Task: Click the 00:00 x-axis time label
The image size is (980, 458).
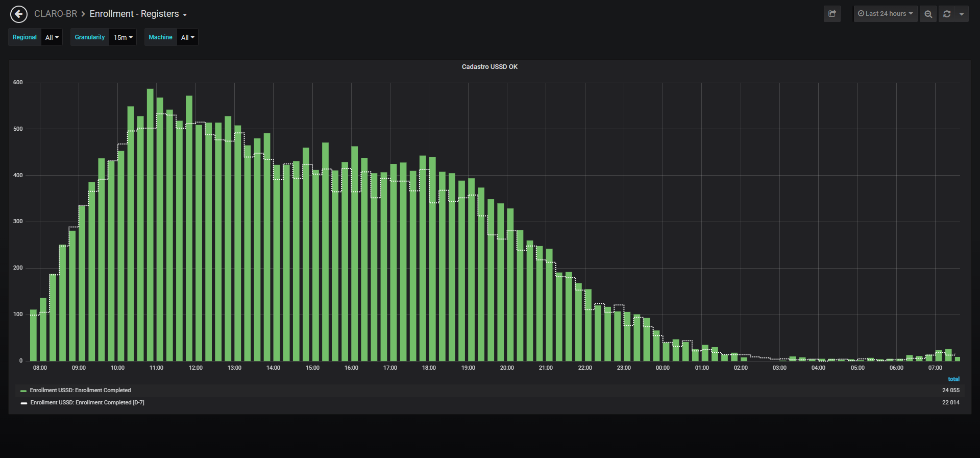Action: coord(663,368)
